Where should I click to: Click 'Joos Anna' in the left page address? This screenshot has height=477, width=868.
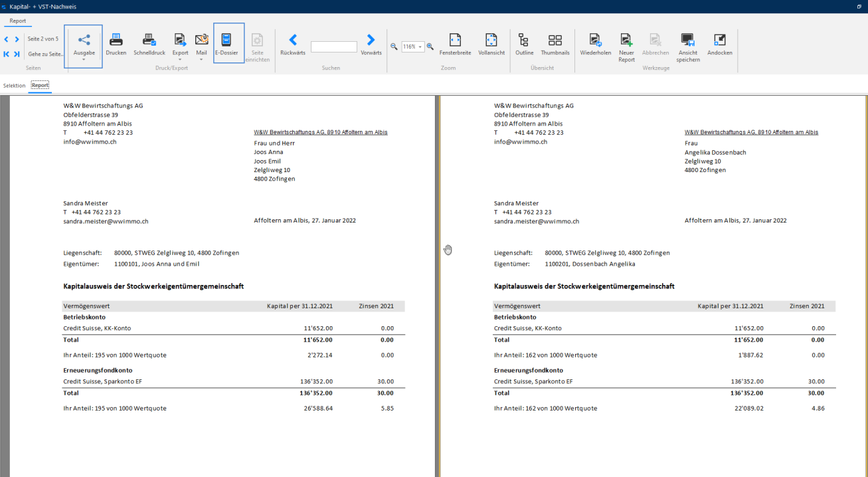268,152
